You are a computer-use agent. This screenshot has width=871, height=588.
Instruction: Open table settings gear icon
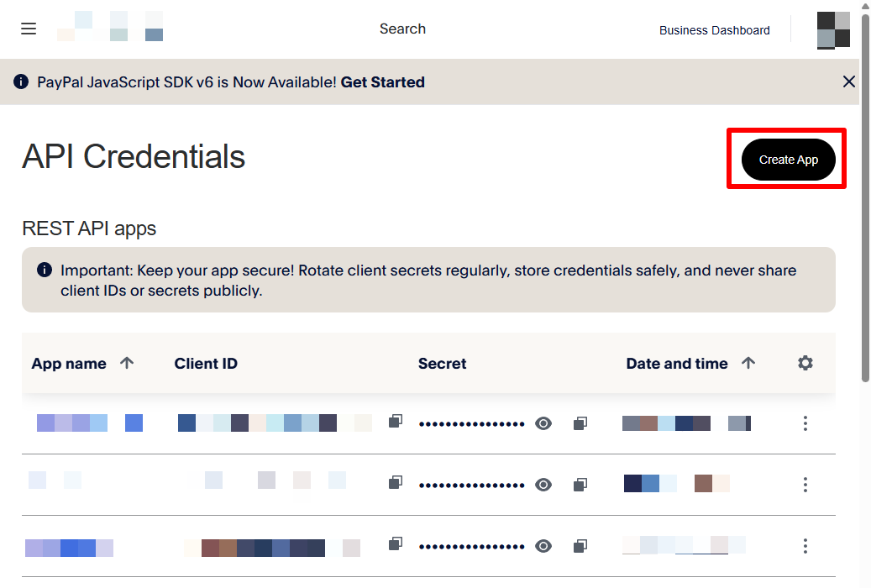coord(805,363)
